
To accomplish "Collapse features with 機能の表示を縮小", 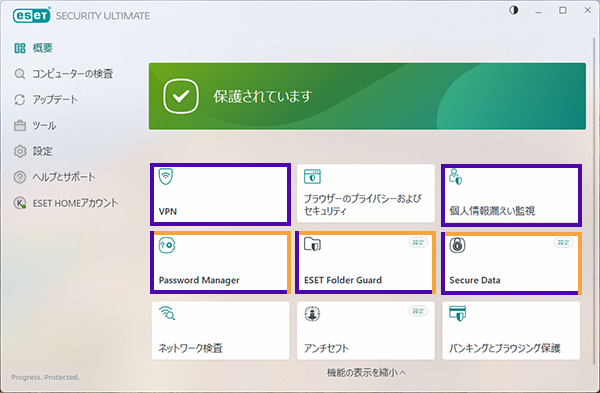I will (366, 372).
